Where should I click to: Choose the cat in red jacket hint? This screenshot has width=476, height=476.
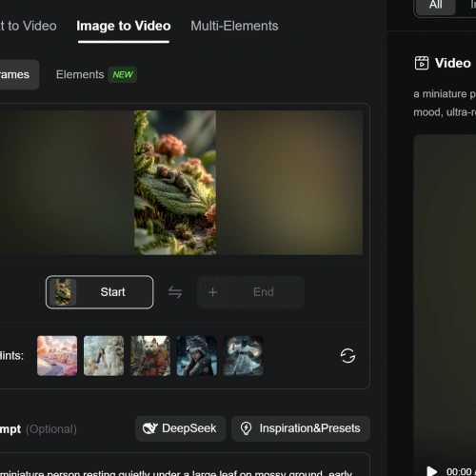tap(150, 356)
